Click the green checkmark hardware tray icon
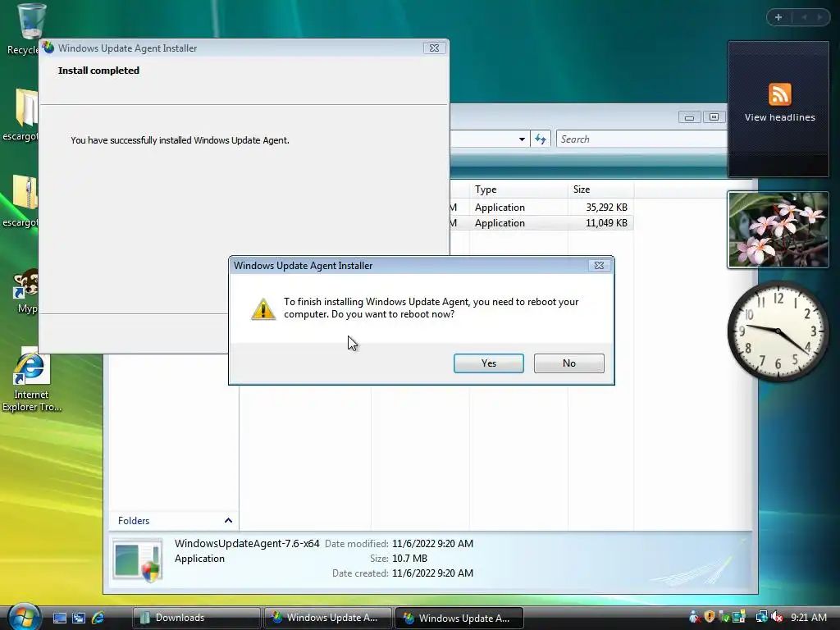 (724, 617)
